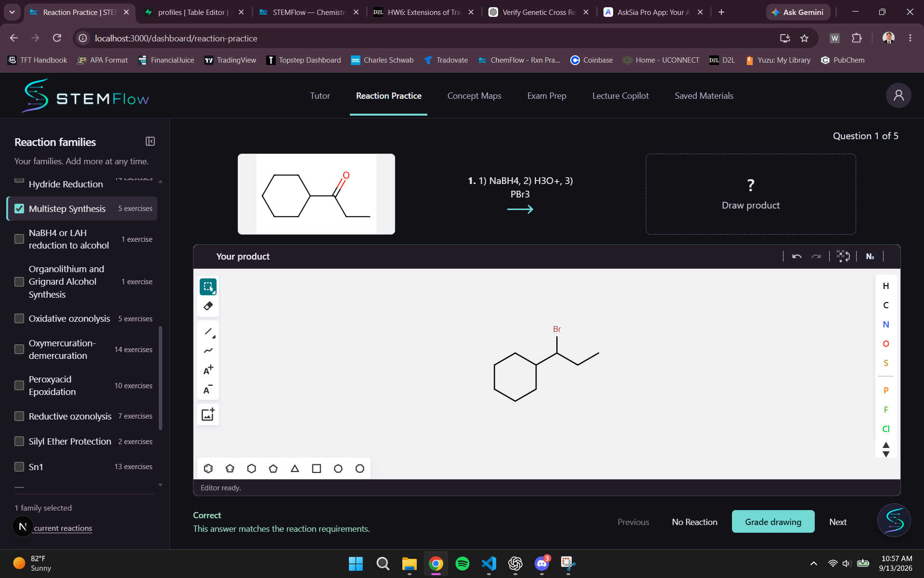Check Organolithium and Grignard family

[x=19, y=282]
